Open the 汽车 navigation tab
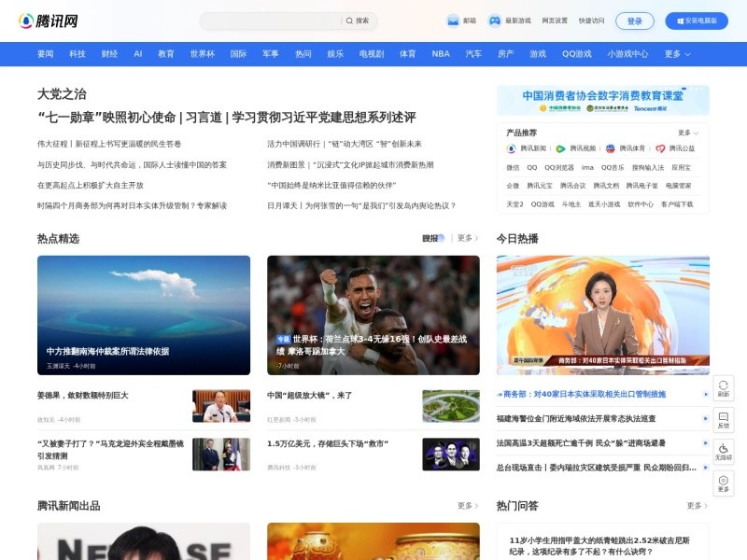 tap(473, 54)
